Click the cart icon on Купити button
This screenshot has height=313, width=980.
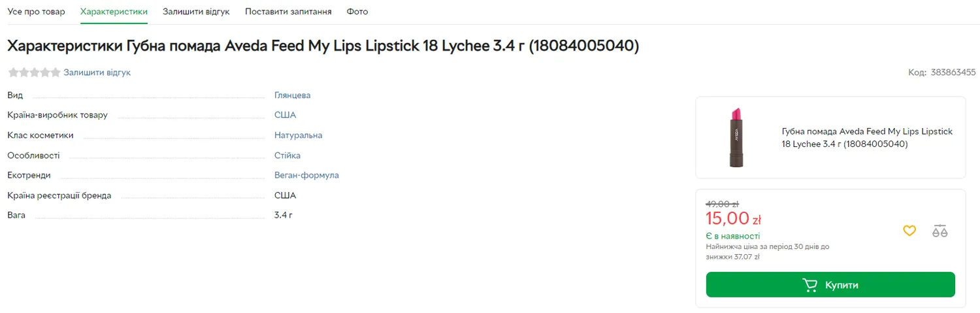pyautogui.click(x=810, y=285)
